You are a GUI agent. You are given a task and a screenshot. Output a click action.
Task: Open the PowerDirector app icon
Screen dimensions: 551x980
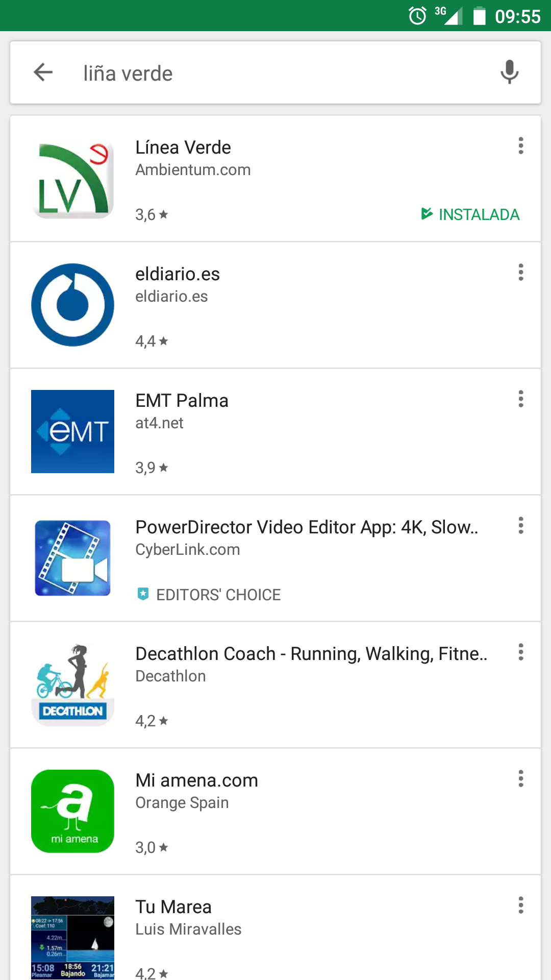tap(72, 558)
